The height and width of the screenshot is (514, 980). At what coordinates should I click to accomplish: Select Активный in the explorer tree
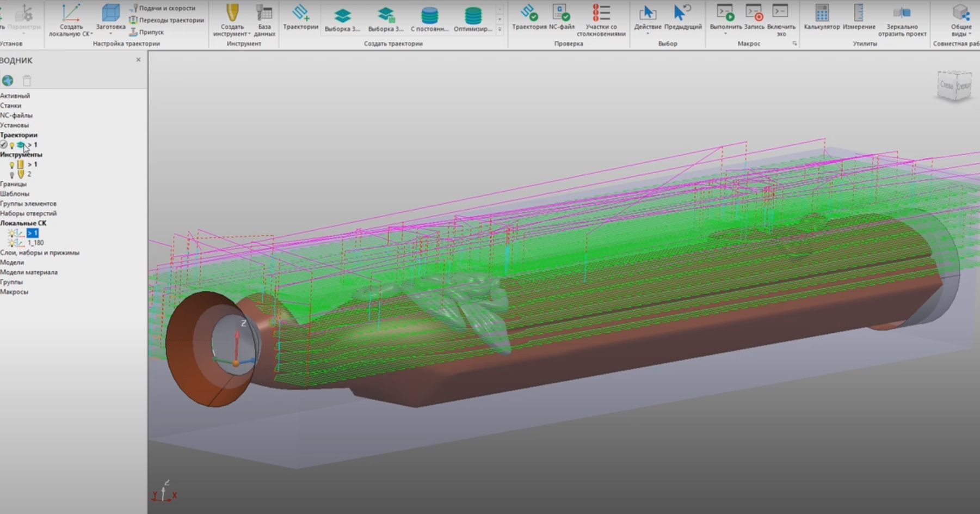[x=15, y=96]
